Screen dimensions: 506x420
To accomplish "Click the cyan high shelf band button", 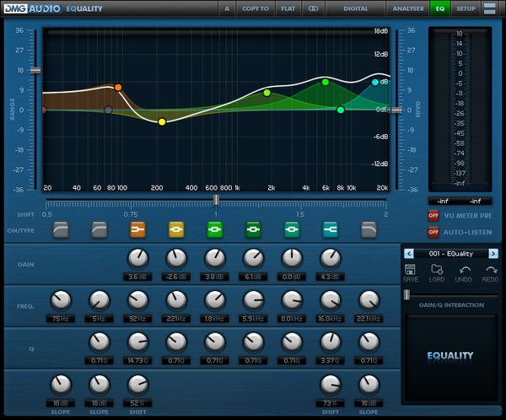I will pyautogui.click(x=330, y=229).
